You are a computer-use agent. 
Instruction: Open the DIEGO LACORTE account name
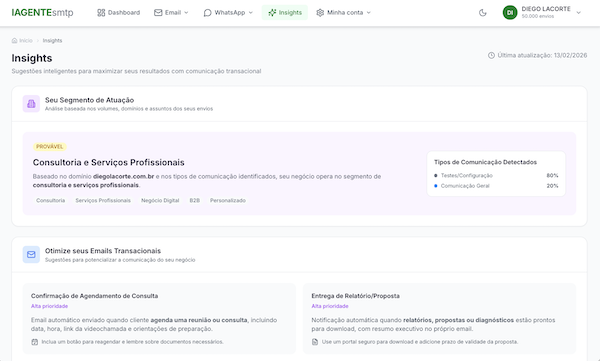546,9
